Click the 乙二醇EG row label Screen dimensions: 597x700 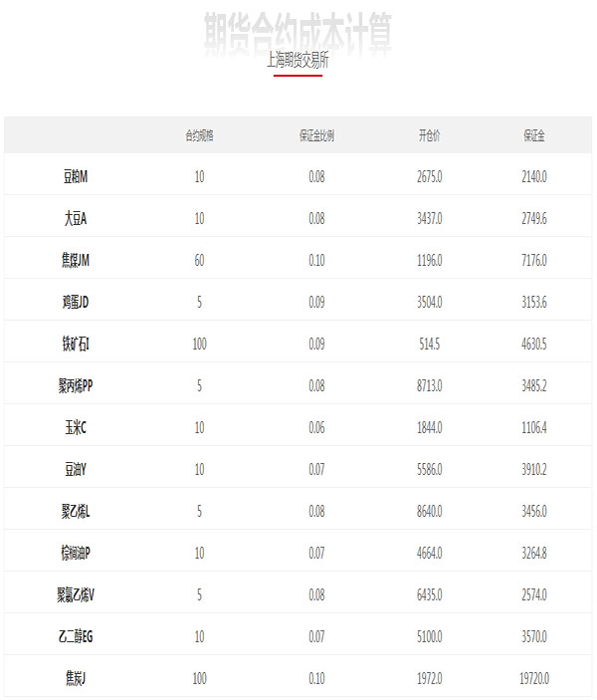coord(76,636)
